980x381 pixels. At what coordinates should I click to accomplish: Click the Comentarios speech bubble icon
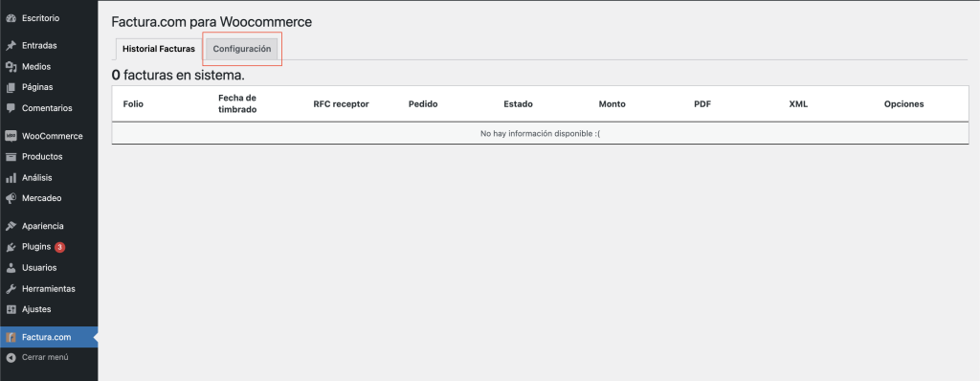pos(11,107)
